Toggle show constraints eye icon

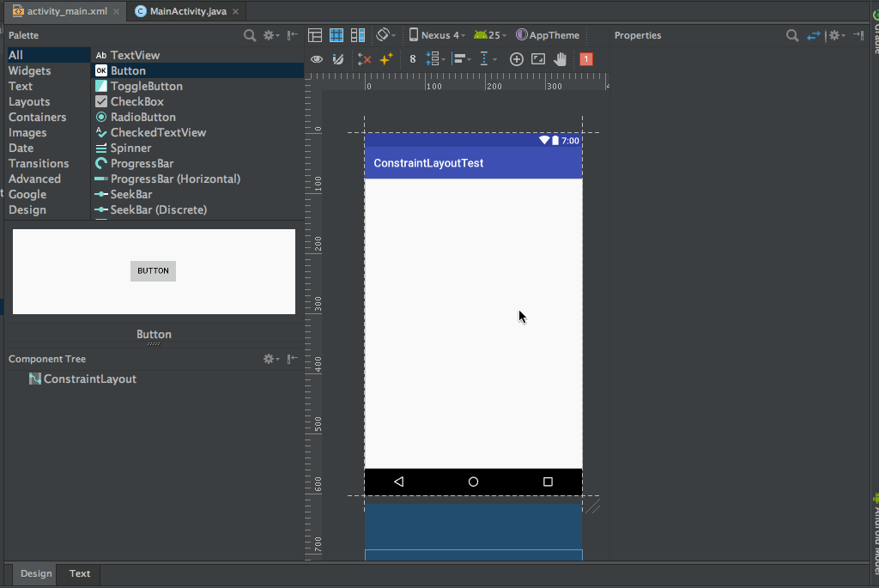317,59
